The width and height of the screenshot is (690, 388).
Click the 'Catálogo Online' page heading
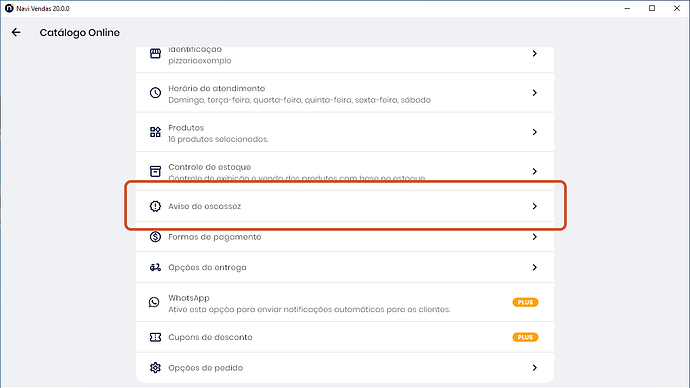click(80, 33)
